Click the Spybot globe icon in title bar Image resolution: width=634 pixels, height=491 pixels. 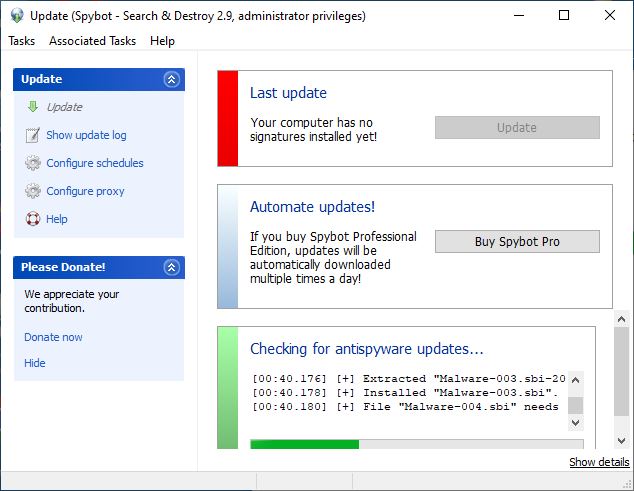click(17, 16)
